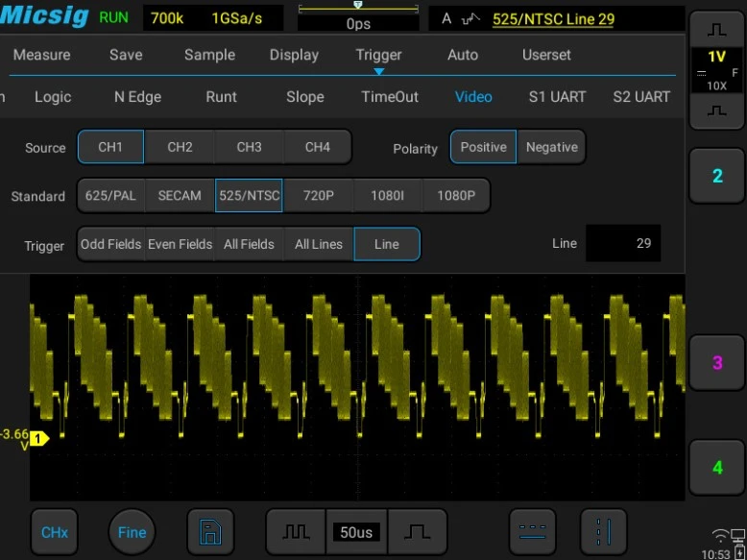Image resolution: width=747 pixels, height=560 pixels.
Task: Open the Trigger menu
Action: (378, 55)
